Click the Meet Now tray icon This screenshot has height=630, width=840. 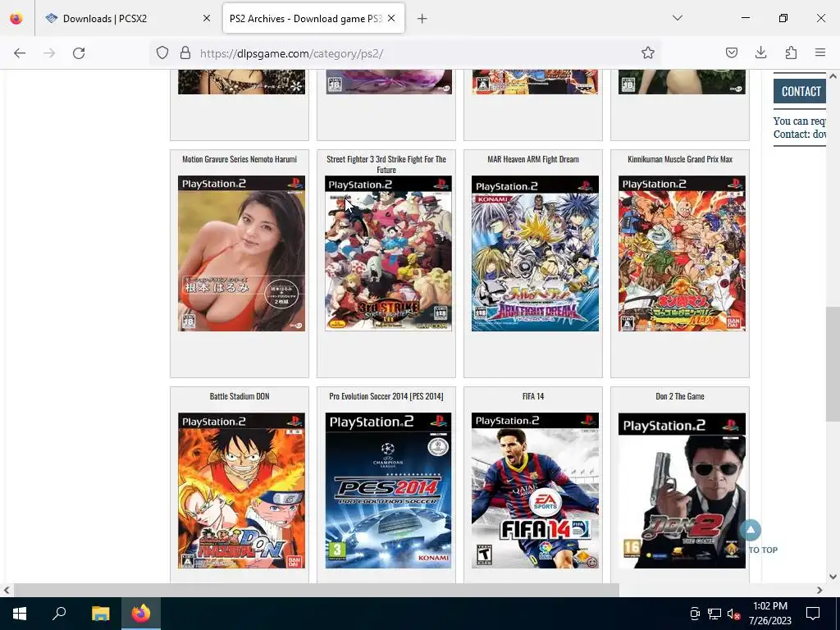pos(695,614)
